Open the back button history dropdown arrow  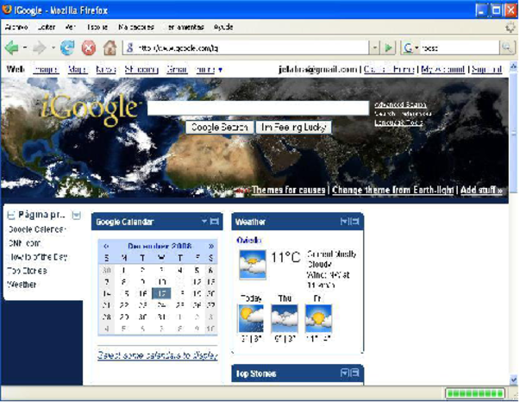[x=25, y=47]
